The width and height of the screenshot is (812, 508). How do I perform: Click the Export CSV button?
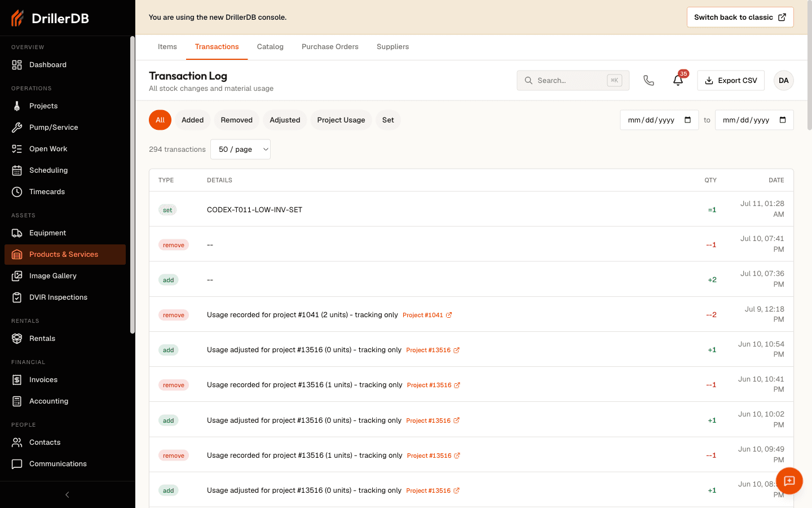pos(731,81)
